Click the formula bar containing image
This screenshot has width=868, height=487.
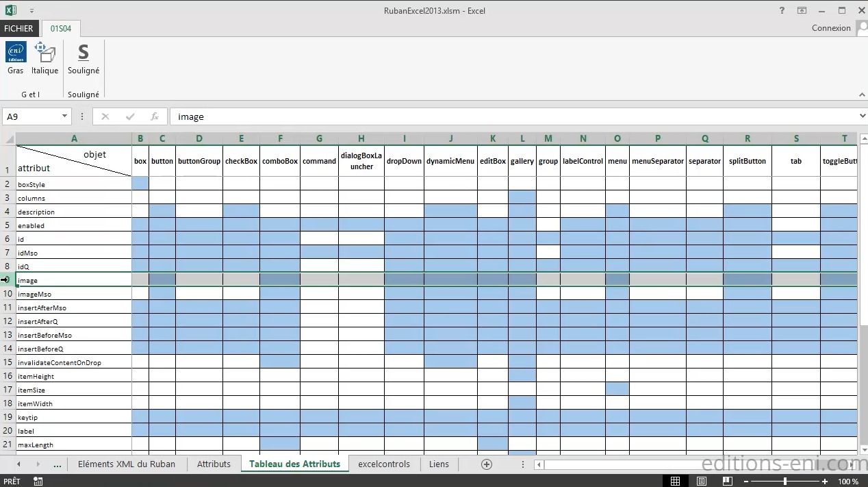coord(513,116)
